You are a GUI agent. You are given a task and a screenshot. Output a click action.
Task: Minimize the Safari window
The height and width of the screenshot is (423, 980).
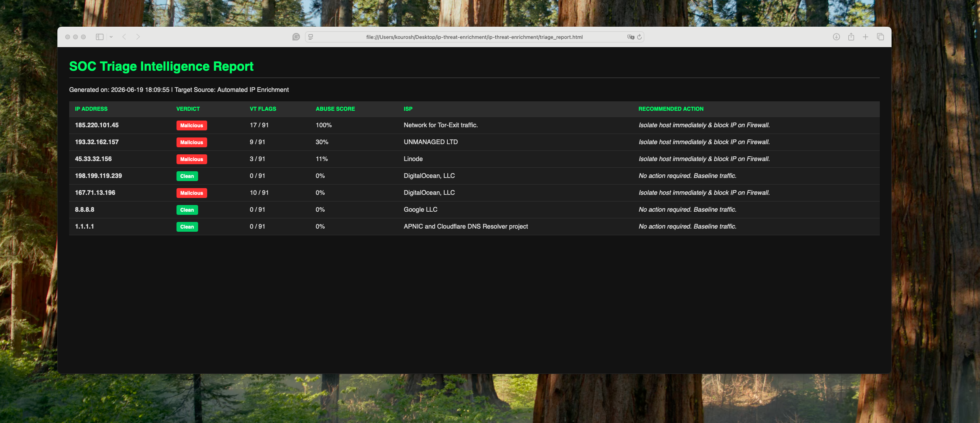75,37
